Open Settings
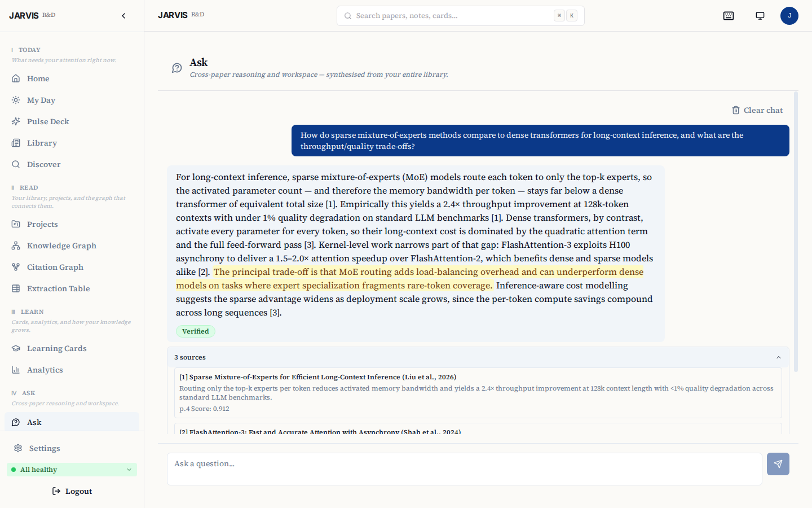Image resolution: width=812 pixels, height=508 pixels. [x=72, y=448]
